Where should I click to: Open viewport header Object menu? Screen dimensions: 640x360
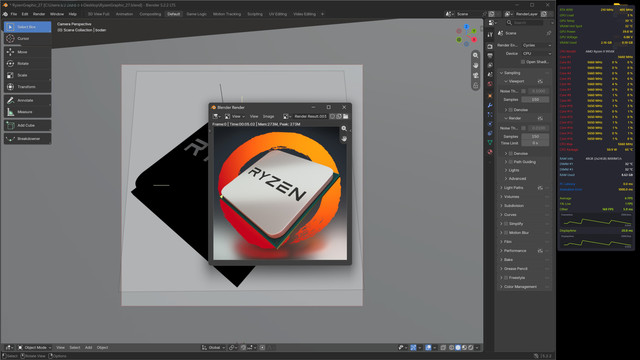pyautogui.click(x=102, y=348)
